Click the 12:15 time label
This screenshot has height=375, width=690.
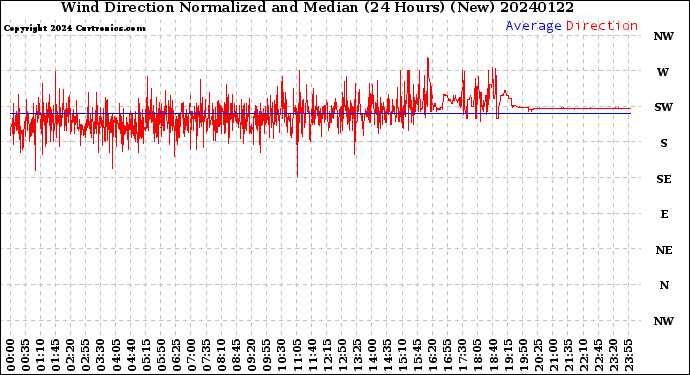point(327,355)
